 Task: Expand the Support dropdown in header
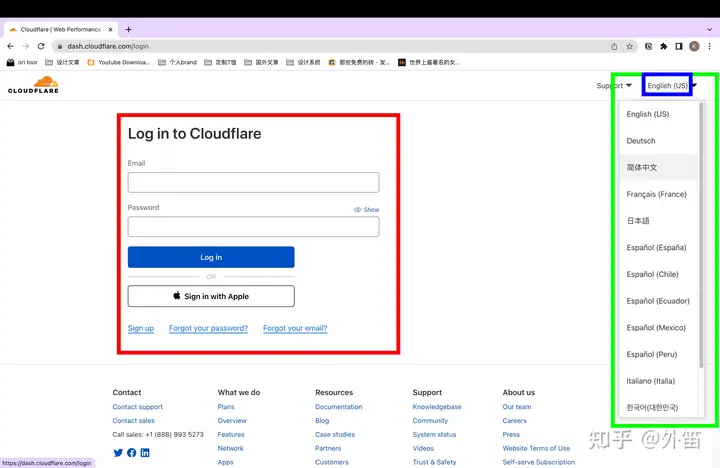[614, 85]
